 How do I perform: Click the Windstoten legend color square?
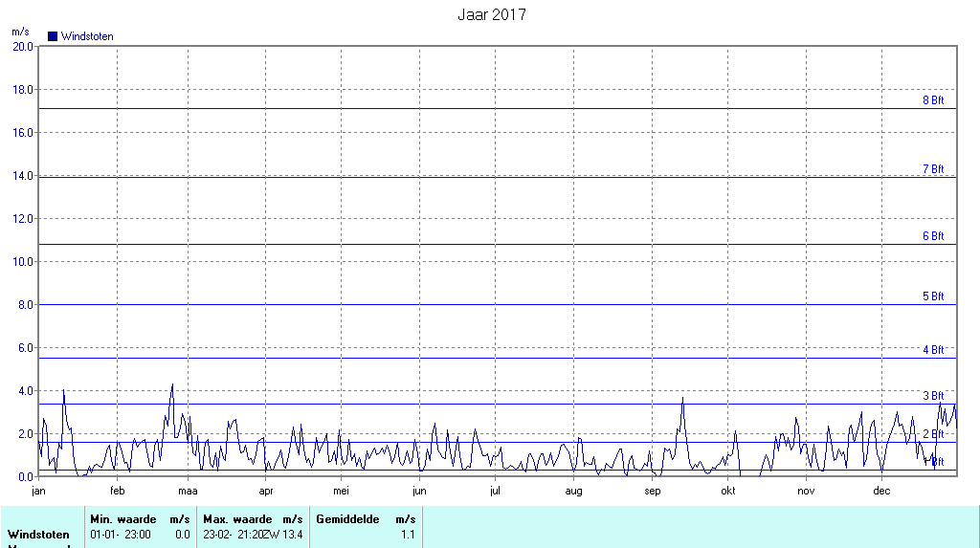click(x=53, y=36)
